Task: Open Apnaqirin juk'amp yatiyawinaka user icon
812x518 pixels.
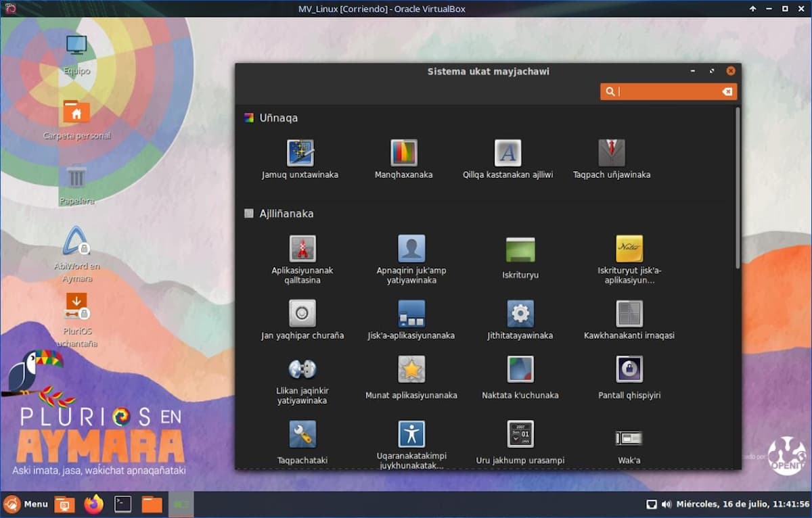Action: click(x=411, y=248)
